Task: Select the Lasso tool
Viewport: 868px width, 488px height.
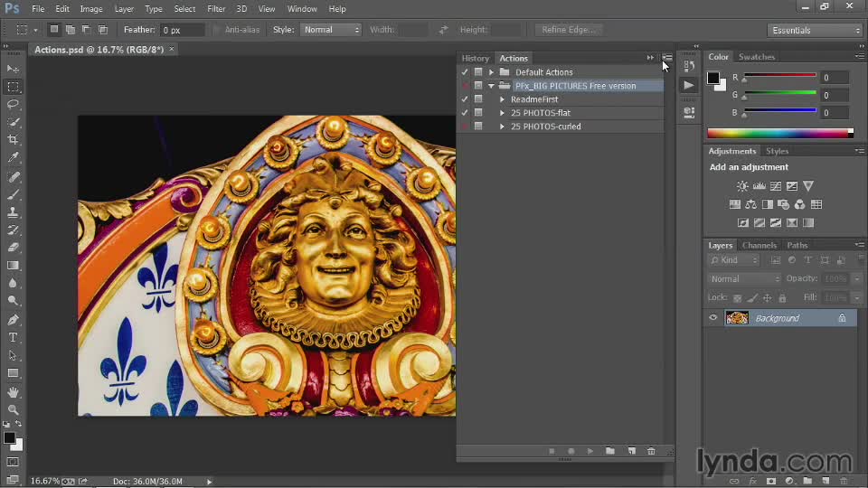Action: coord(13,105)
